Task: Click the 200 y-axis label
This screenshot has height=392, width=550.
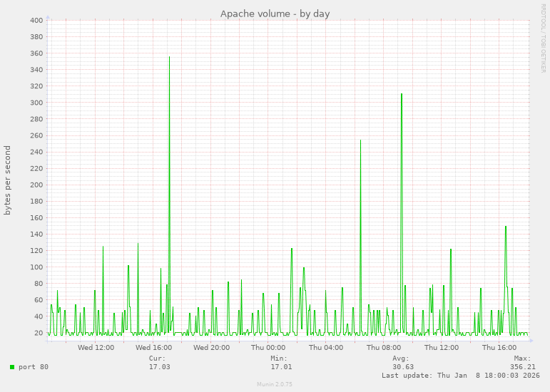Action: pos(36,185)
